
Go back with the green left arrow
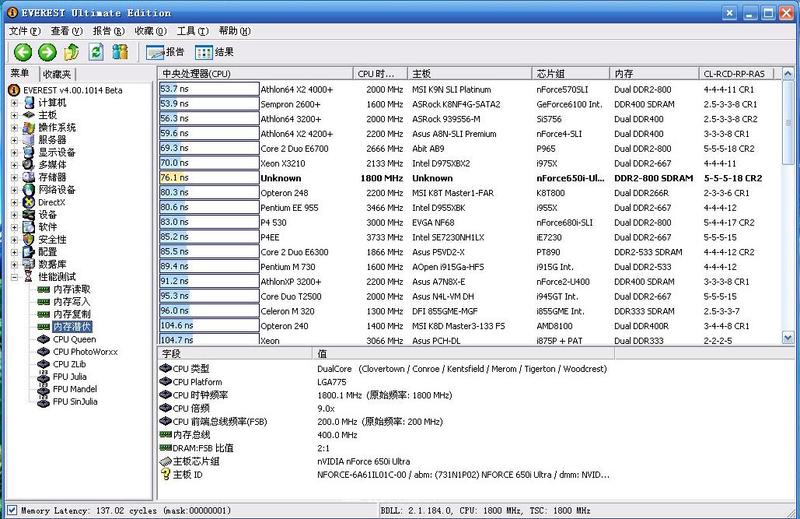pos(22,52)
